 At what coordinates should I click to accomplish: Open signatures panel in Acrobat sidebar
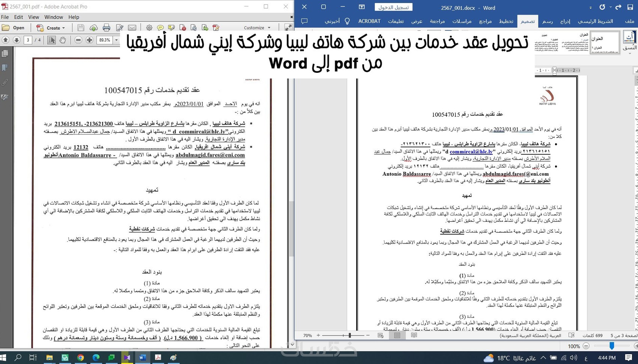(x=5, y=97)
